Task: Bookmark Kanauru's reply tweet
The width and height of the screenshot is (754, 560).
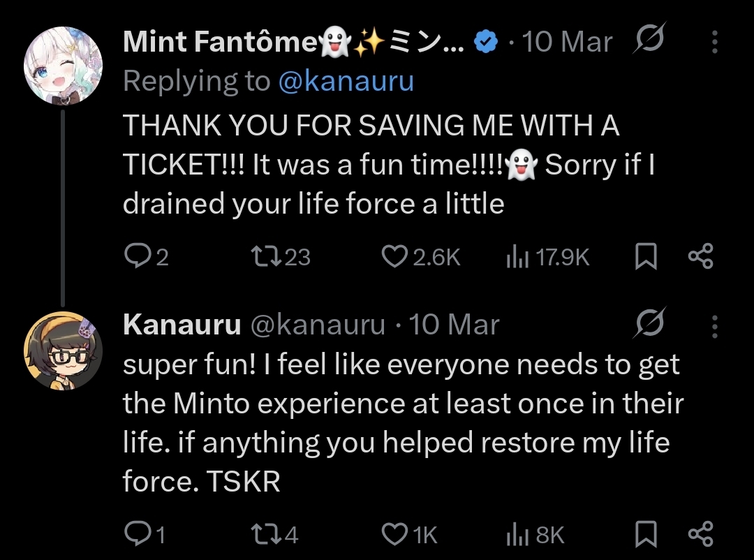Action: (x=646, y=535)
